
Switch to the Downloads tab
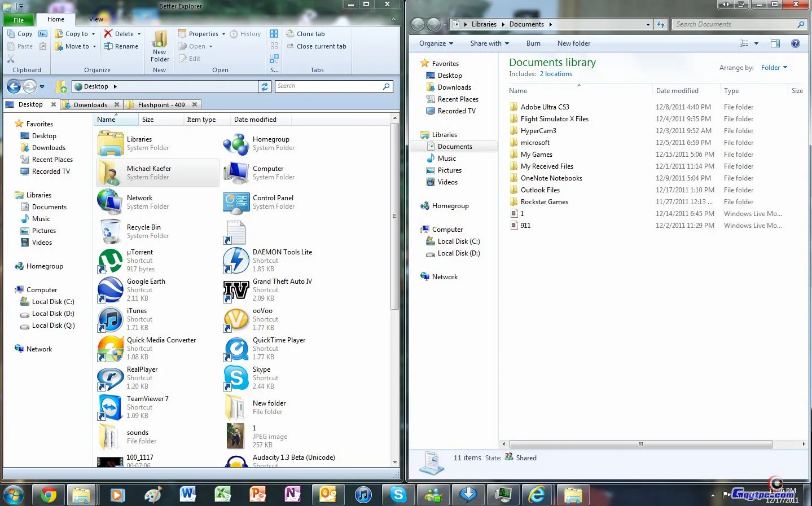pos(90,105)
